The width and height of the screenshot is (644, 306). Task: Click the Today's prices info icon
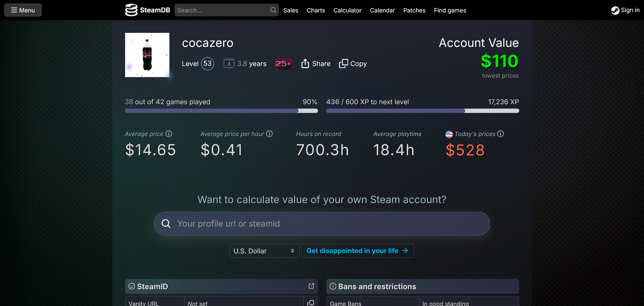click(x=500, y=134)
